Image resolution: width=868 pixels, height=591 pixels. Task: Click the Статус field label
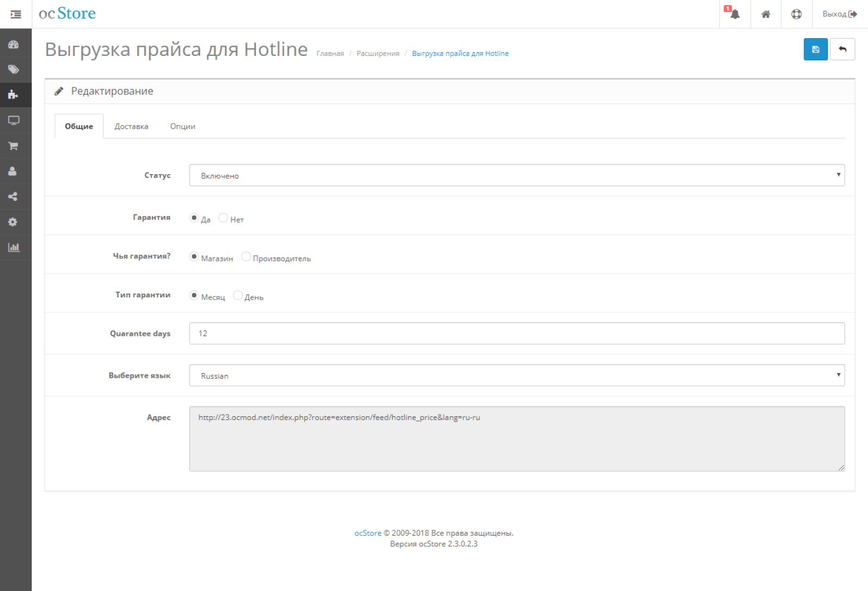click(157, 175)
